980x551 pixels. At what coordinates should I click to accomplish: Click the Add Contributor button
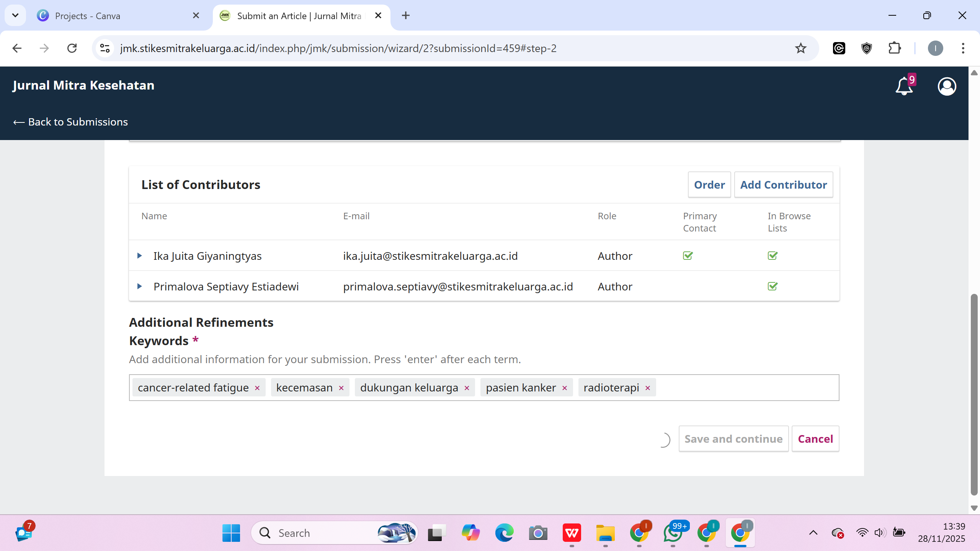(x=783, y=185)
